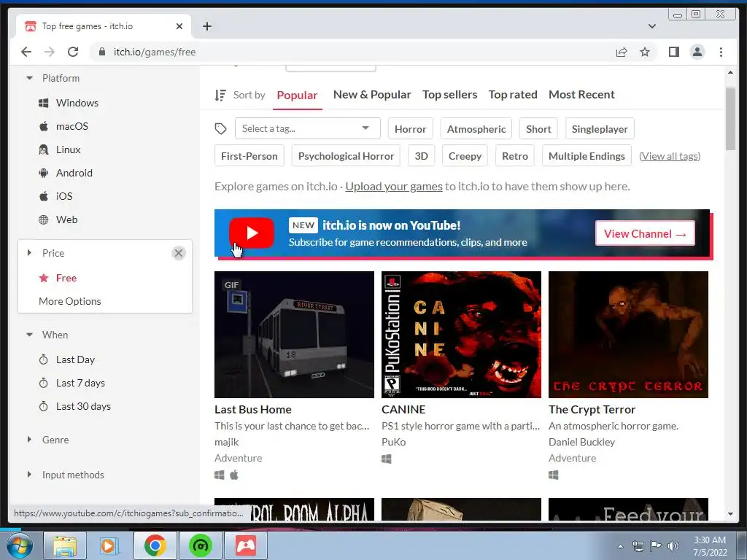Select the Psychological Horror tag
The image size is (747, 560).
[346, 156]
